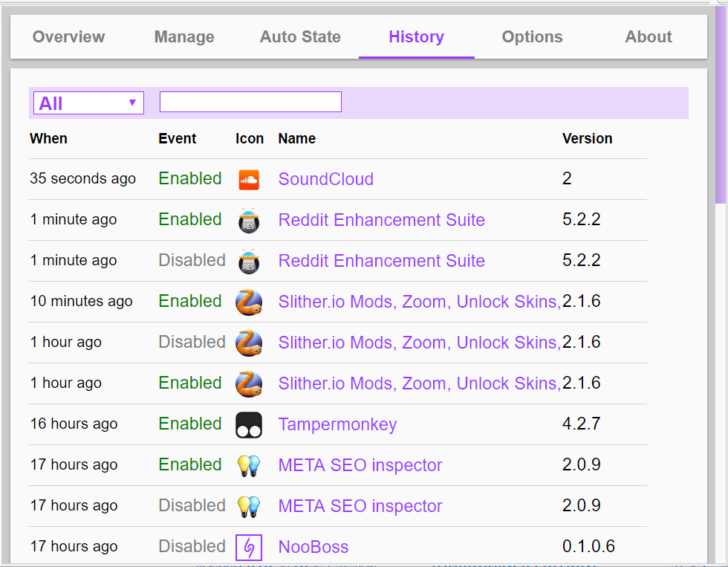728x567 pixels.
Task: Click the Icon column header
Action: pos(250,138)
